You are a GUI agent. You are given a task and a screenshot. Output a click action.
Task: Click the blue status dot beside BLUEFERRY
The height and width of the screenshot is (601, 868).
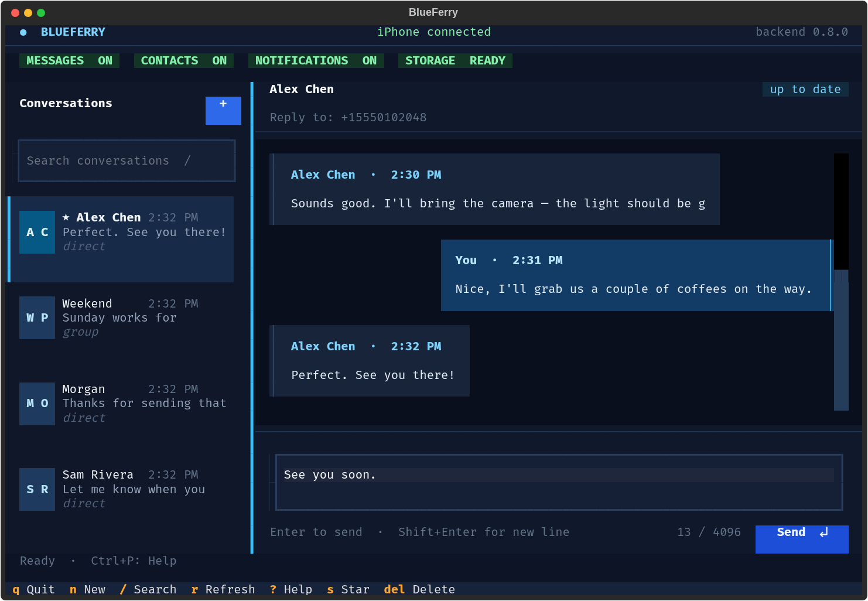(23, 32)
